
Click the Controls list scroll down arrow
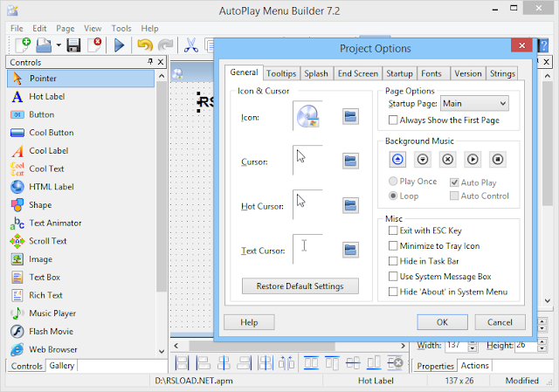point(162,351)
